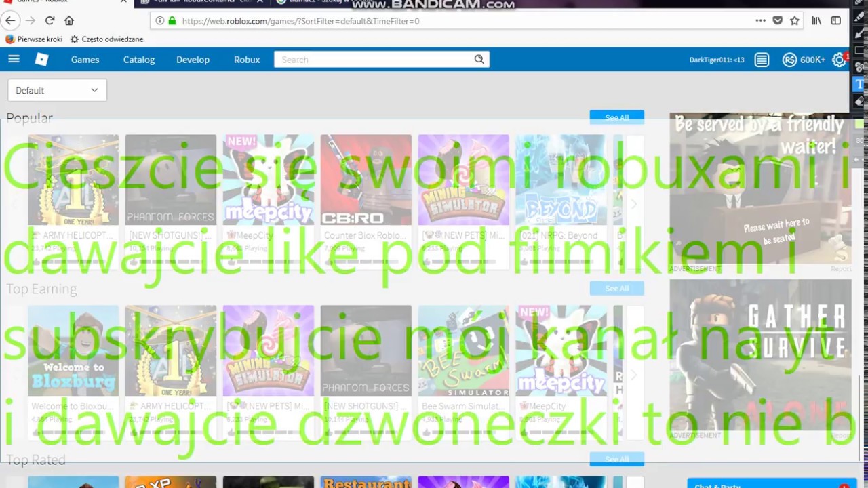The image size is (868, 488).
Task: Open the page actions three-dot menu
Action: 760,21
